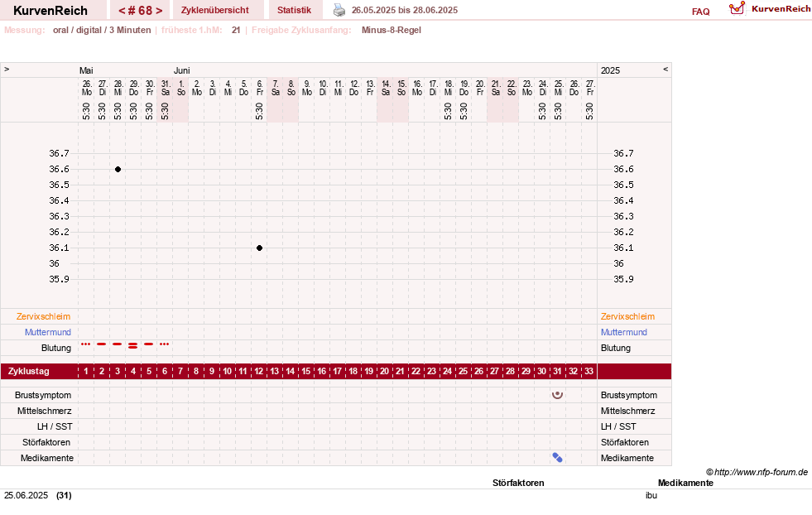The width and height of the screenshot is (812, 515).
Task: Click the bleeding marker on cycle day 3
Action: pyautogui.click(x=118, y=344)
